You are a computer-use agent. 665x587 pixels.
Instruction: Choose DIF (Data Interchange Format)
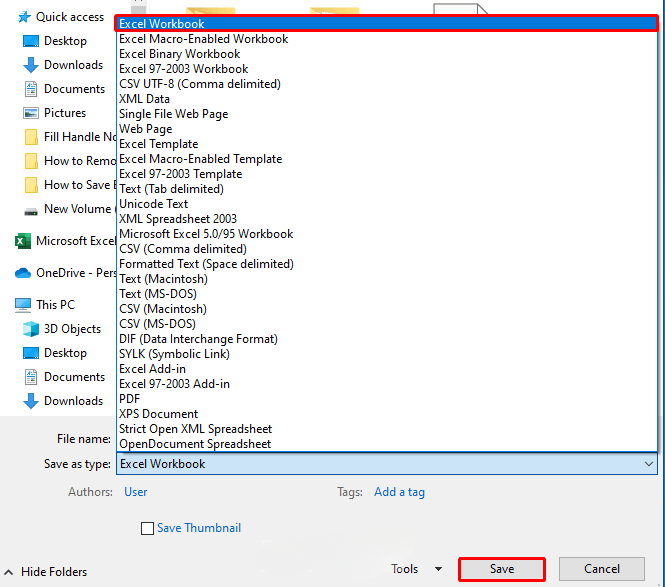(386, 339)
